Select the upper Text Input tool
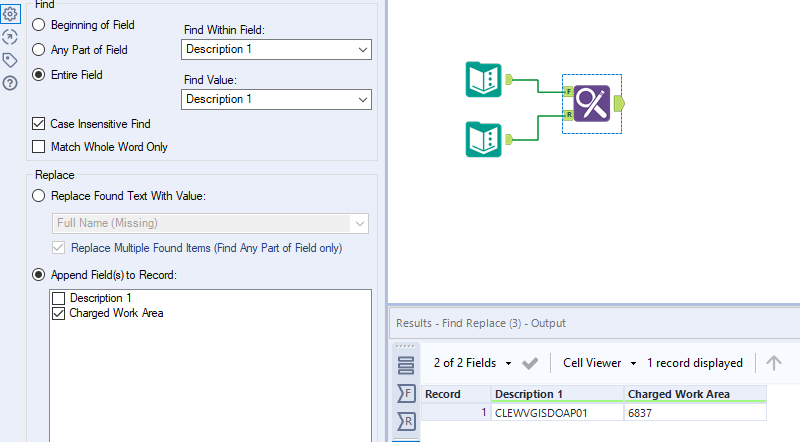 (x=485, y=80)
